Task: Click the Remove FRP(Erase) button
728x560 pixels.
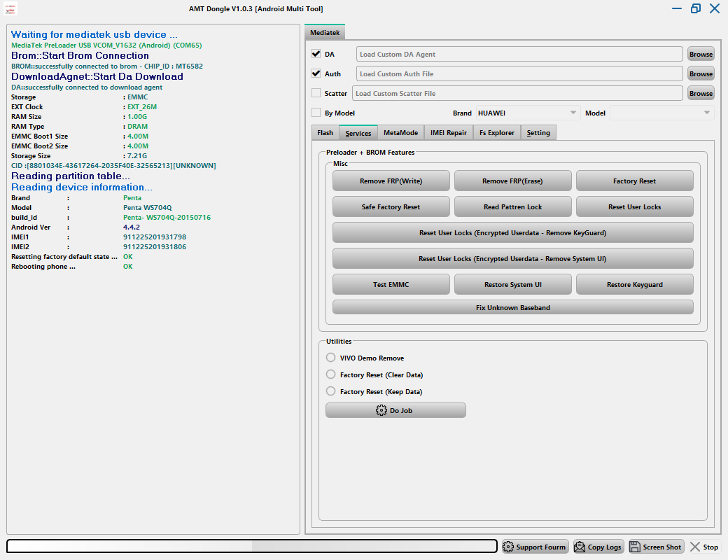Action: point(512,181)
